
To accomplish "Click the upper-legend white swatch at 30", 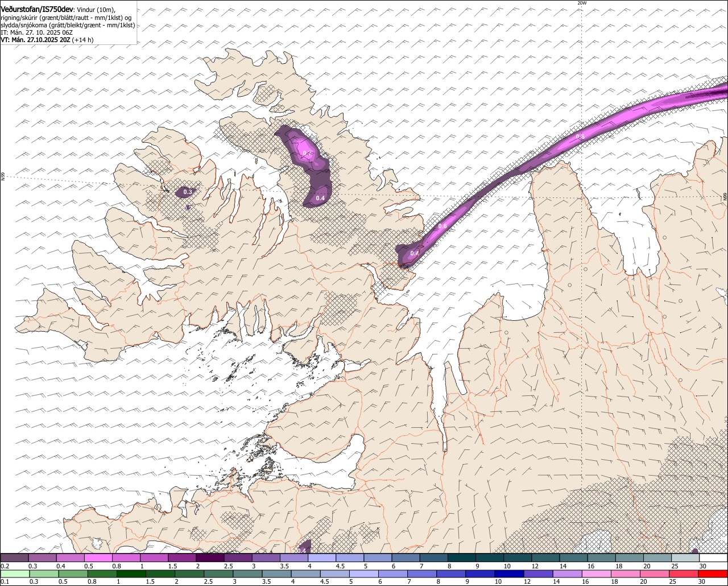I will pos(714,558).
